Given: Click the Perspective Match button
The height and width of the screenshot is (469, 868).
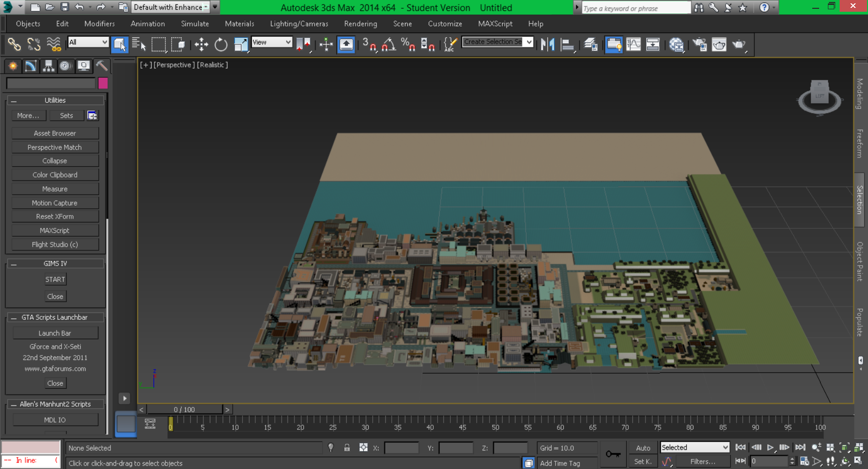Looking at the screenshot, I should pos(55,147).
